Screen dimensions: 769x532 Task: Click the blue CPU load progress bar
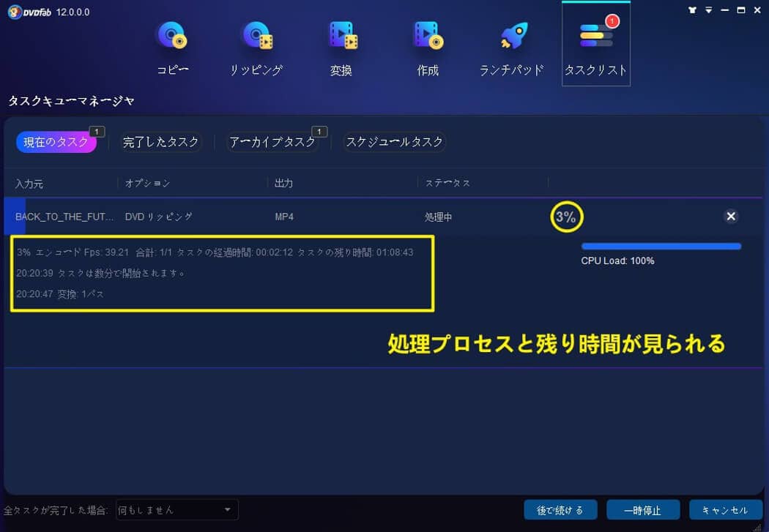[661, 247]
